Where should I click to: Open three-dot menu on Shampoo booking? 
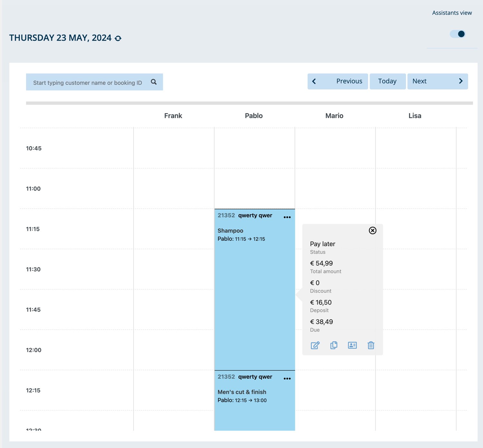287,217
